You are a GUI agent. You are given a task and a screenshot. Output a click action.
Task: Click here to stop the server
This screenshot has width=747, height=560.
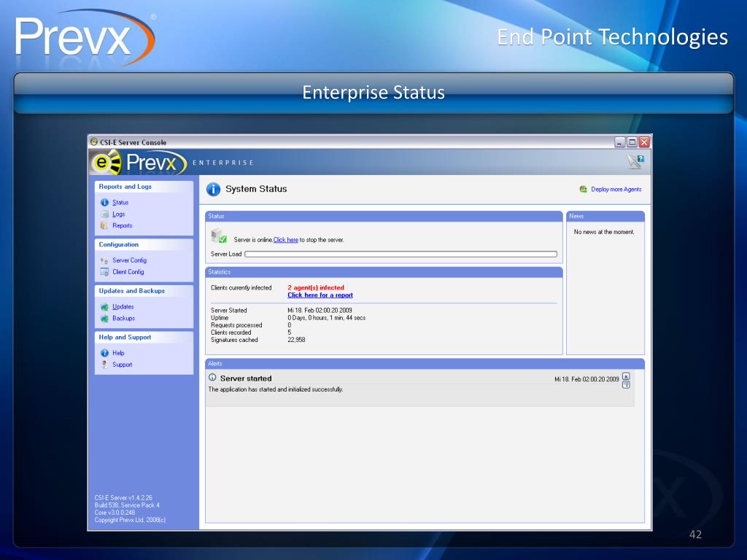point(285,240)
